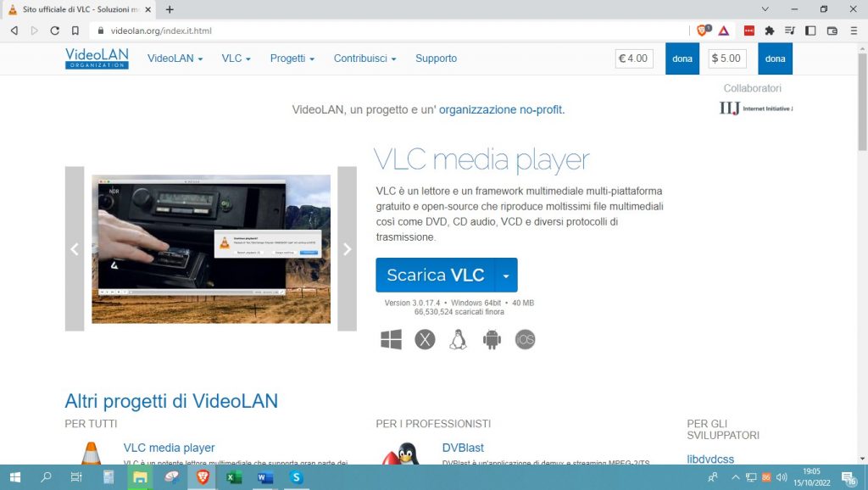The width and height of the screenshot is (868, 490).
Task: Select the Linux penguin download icon
Action: (x=458, y=338)
